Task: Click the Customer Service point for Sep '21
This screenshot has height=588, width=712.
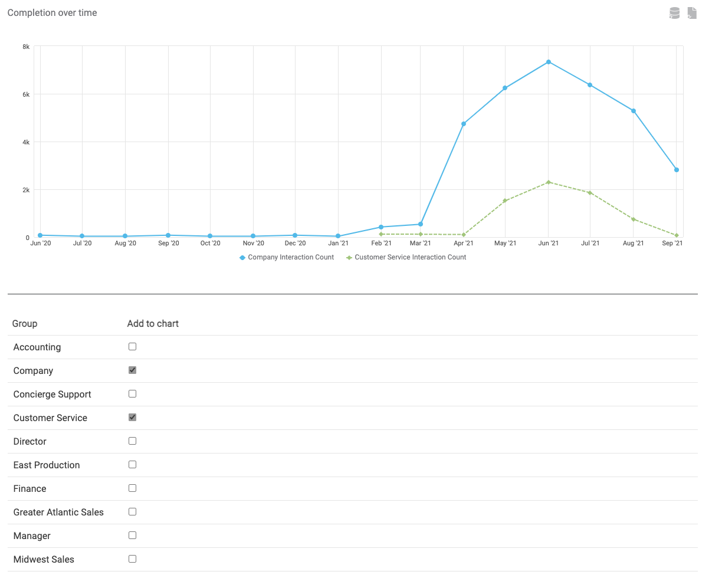Action: coord(677,235)
